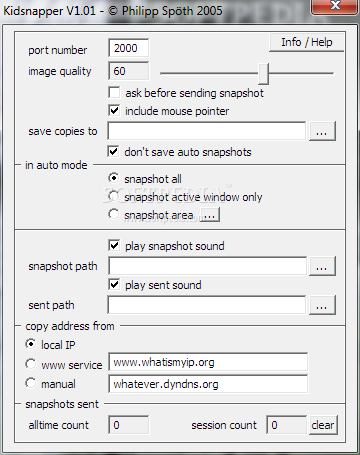Click the whatever.dyndns.org field
This screenshot has width=360, height=455.
coord(208,384)
